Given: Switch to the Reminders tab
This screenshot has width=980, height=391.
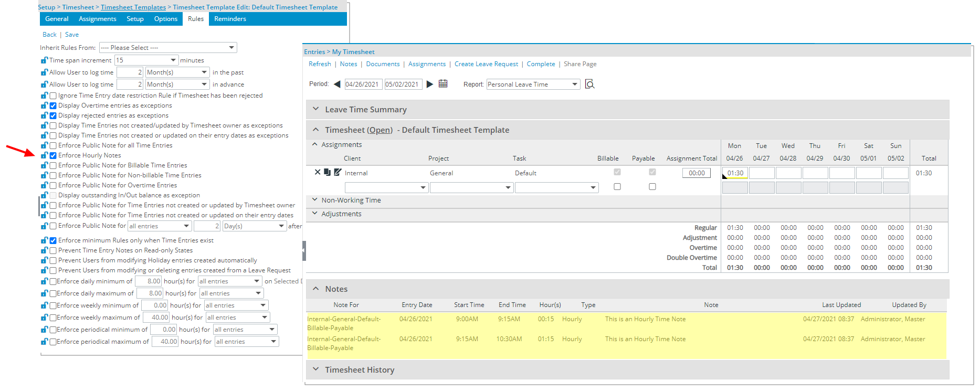Looking at the screenshot, I should pos(230,19).
